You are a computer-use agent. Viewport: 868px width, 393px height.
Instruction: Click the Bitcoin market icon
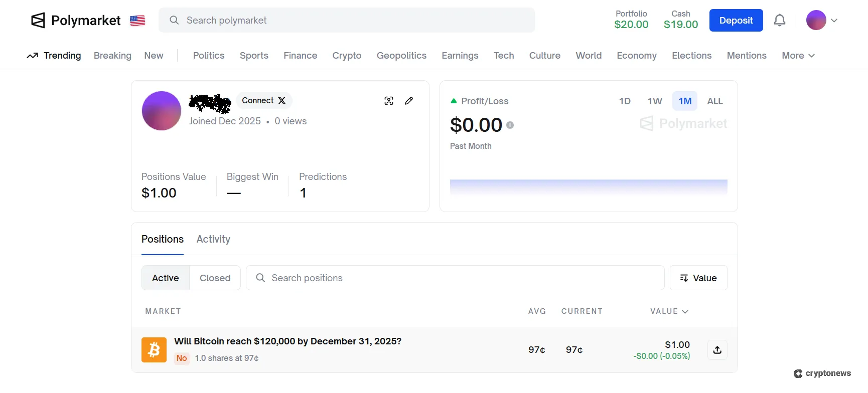pos(154,350)
